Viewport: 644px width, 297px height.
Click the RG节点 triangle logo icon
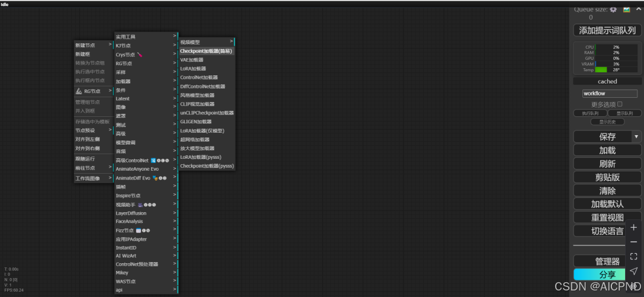click(79, 91)
